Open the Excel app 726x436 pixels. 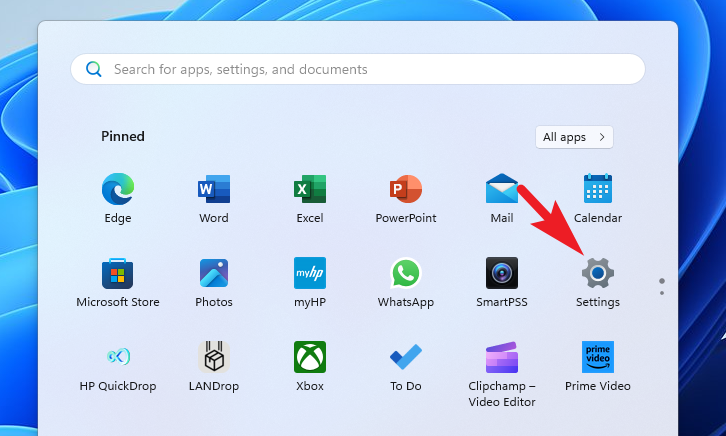pos(310,189)
